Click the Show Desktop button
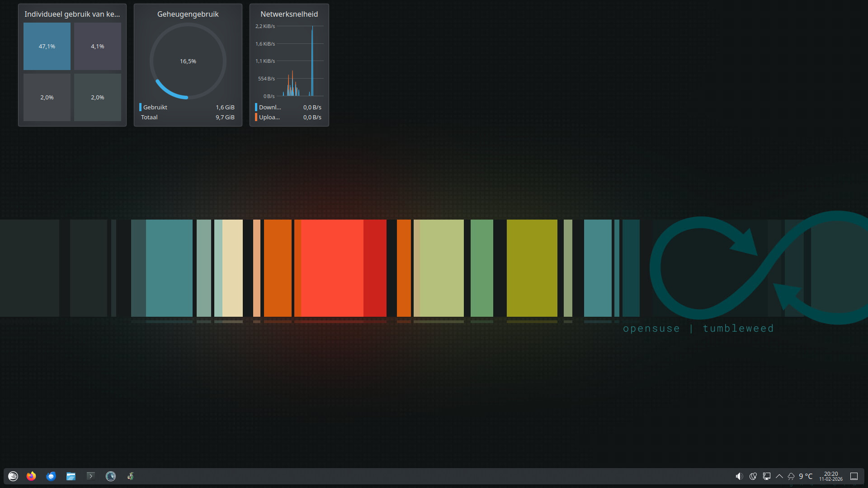868x488 pixels. 854,476
